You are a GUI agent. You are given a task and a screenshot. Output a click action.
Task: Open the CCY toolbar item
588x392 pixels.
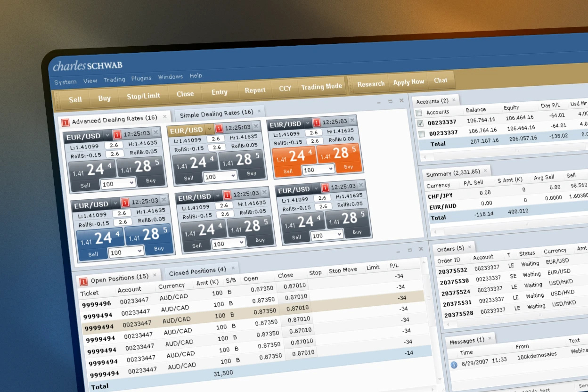pyautogui.click(x=285, y=88)
